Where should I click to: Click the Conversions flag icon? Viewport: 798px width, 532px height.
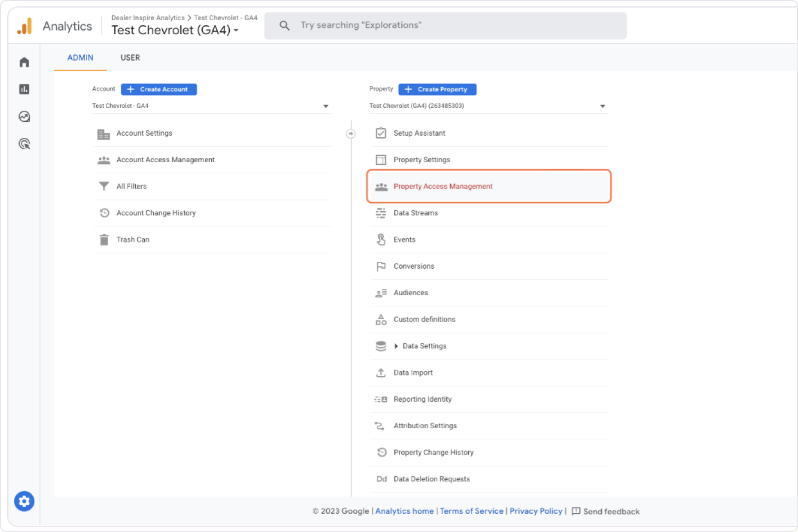point(381,266)
